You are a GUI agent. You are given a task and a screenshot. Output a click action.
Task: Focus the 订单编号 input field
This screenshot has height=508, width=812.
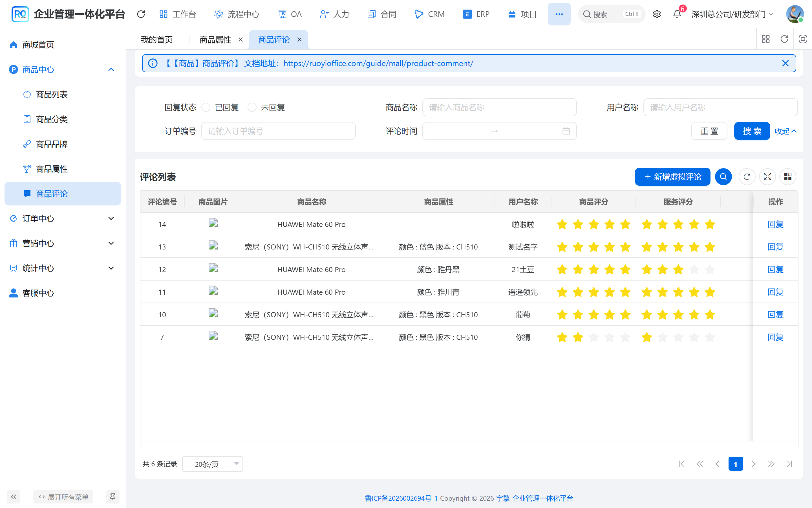pyautogui.click(x=279, y=131)
